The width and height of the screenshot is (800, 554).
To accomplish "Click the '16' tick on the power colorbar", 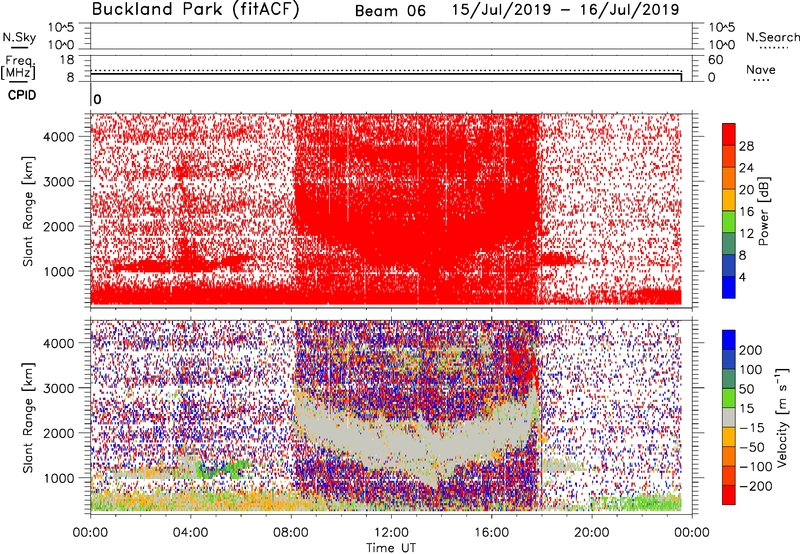I will (x=746, y=212).
